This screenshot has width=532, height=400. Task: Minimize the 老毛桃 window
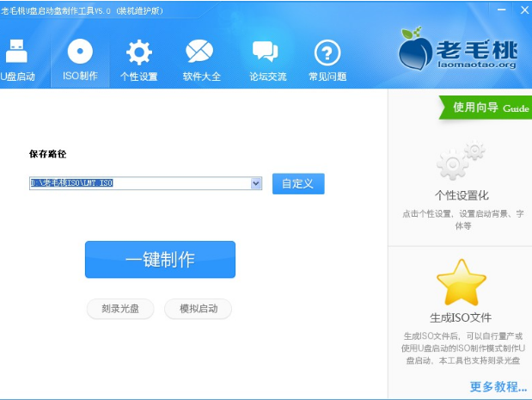click(502, 9)
